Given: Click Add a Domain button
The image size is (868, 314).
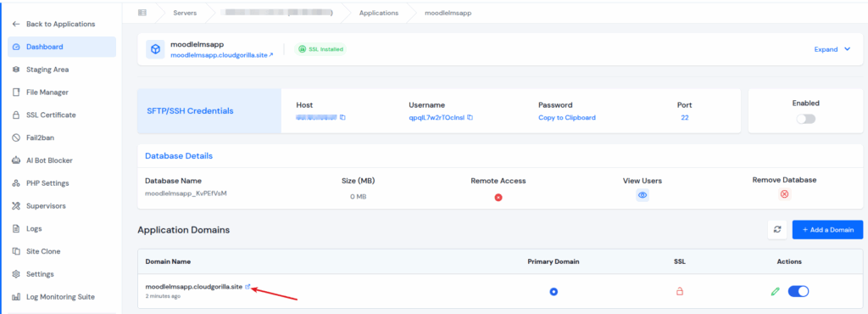Looking at the screenshot, I should 827,229.
